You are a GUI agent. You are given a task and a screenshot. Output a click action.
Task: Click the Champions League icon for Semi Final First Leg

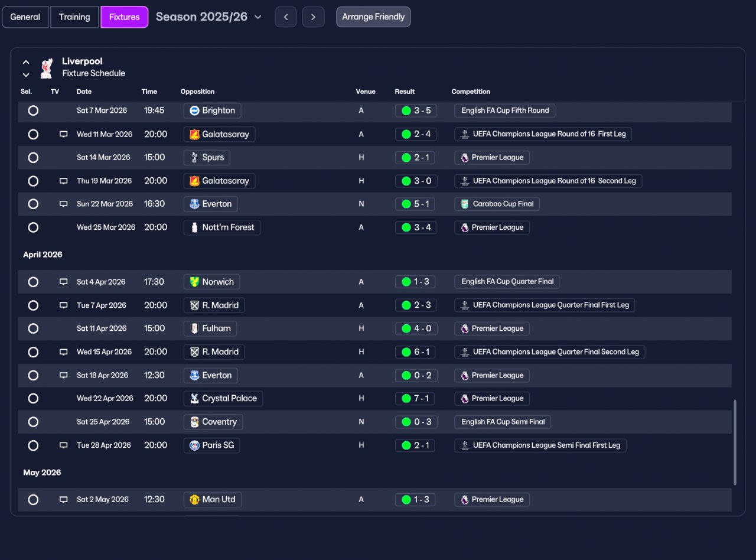[x=465, y=445]
